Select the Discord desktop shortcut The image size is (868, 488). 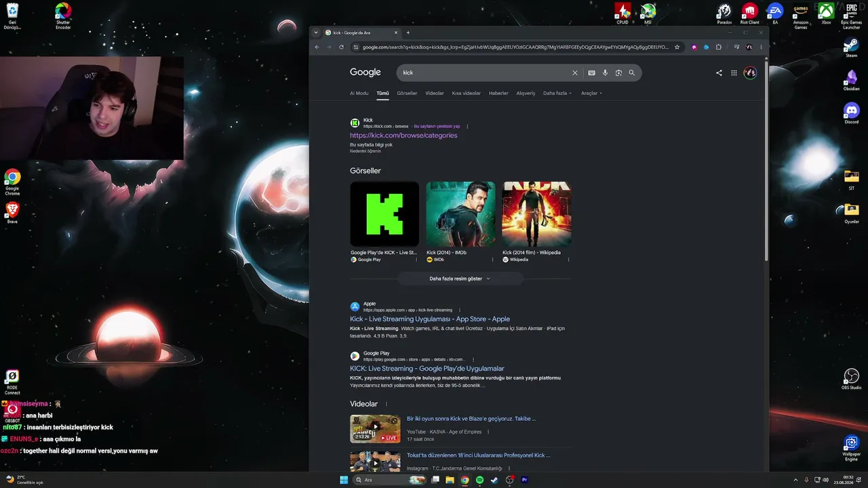click(852, 113)
